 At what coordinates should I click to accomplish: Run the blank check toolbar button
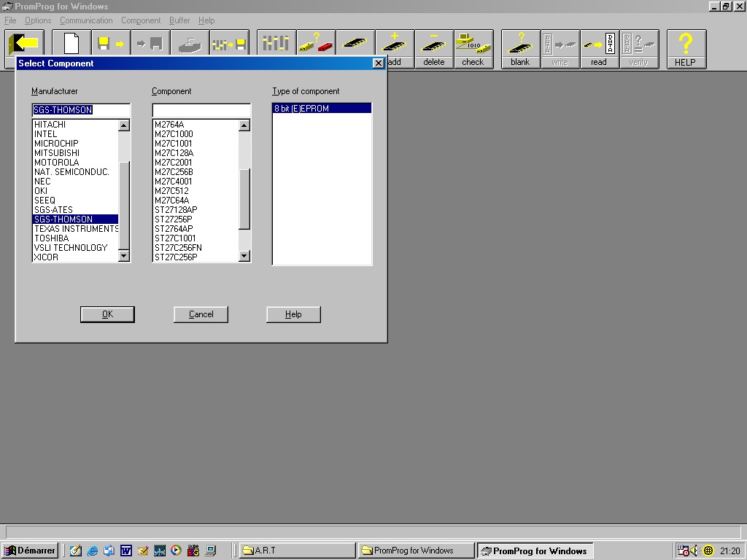tap(521, 49)
